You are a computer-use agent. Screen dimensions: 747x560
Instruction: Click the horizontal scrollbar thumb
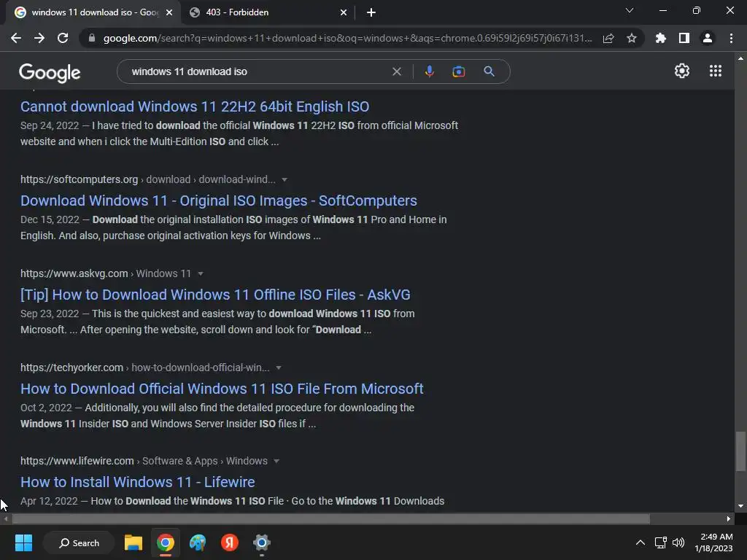pyautogui.click(x=330, y=518)
